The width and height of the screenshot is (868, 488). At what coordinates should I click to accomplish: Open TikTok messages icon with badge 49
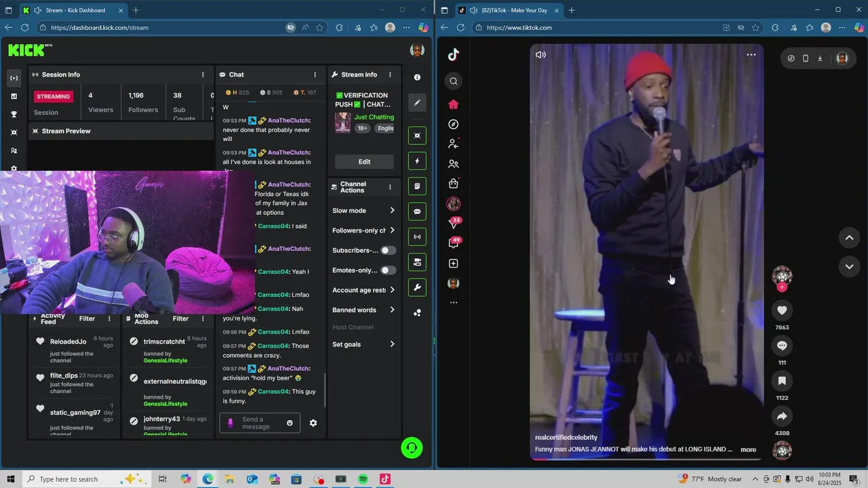[x=454, y=243]
